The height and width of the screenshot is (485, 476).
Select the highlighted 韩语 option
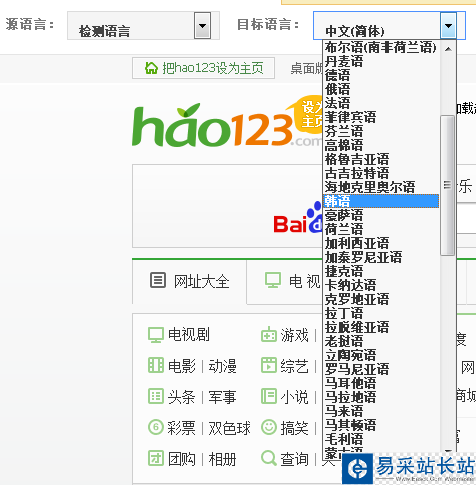(381, 201)
